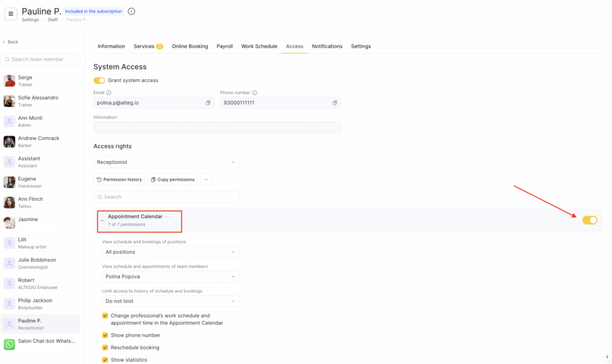The height and width of the screenshot is (364, 612).
Task: Click the Permission history button
Action: [x=119, y=179]
